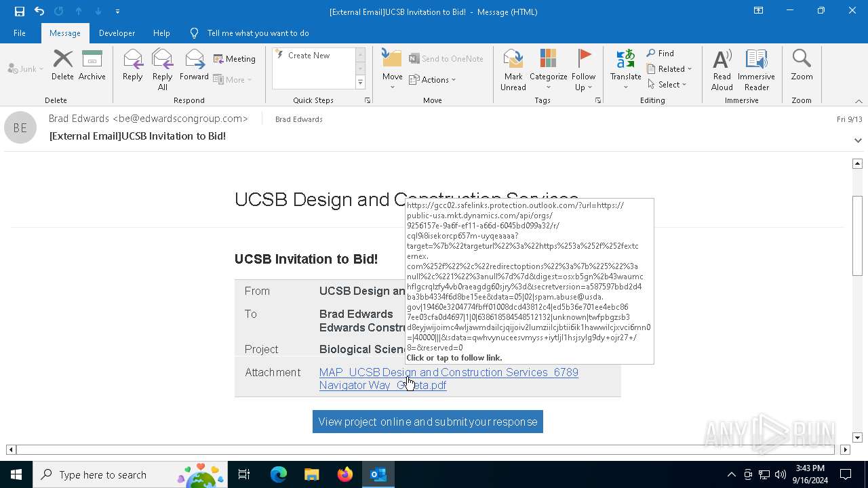Click the vertical scrollbar up arrow
The height and width of the screenshot is (488, 868).
tap(857, 163)
